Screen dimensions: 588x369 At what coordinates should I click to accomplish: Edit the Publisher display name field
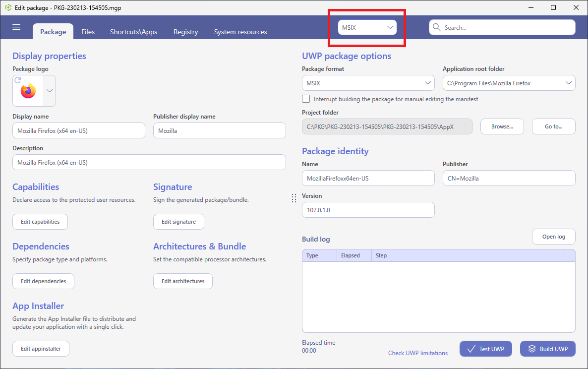coord(219,130)
